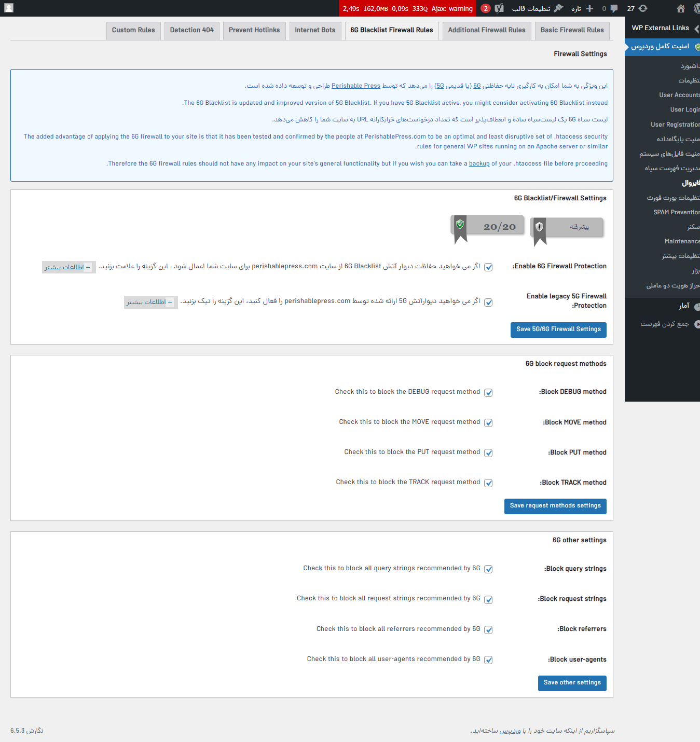The height and width of the screenshot is (742, 700).
Task: Open Maintenance sidebar submenu
Action: click(x=682, y=241)
